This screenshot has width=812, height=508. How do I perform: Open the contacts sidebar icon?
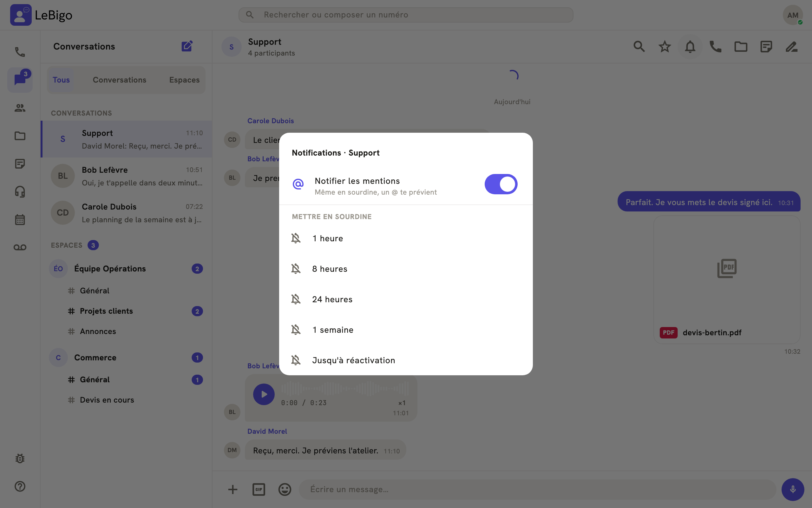(20, 108)
